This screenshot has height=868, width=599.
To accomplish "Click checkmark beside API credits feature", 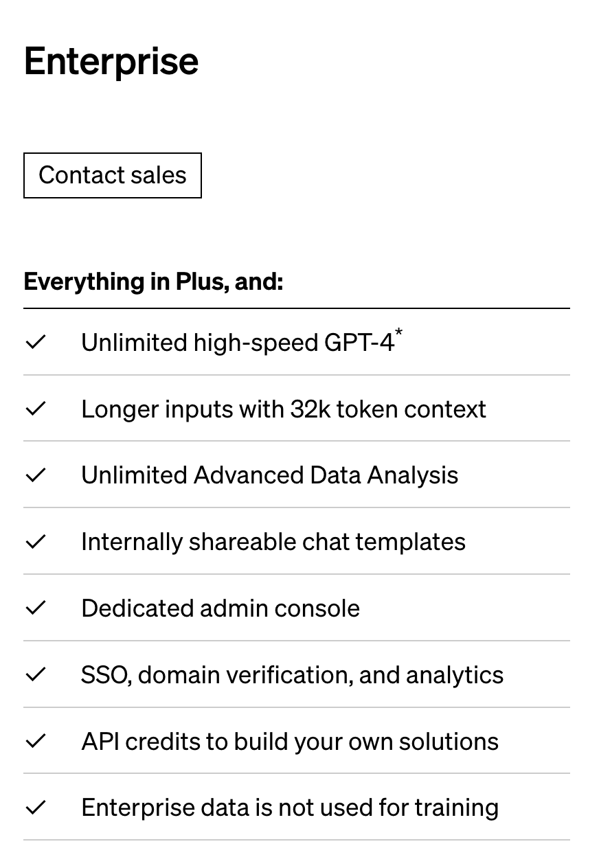I will (x=35, y=741).
